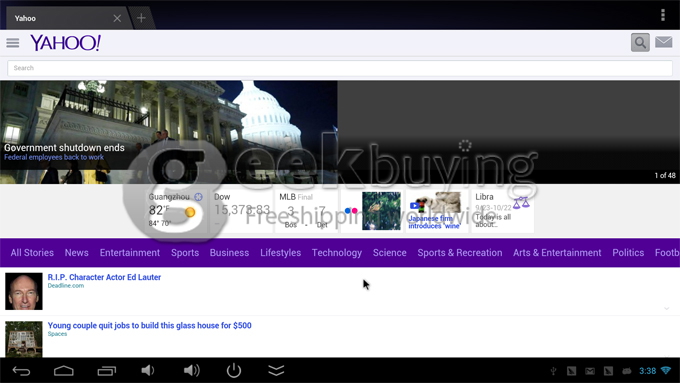
Task: Focus the Search input field
Action: [x=340, y=68]
